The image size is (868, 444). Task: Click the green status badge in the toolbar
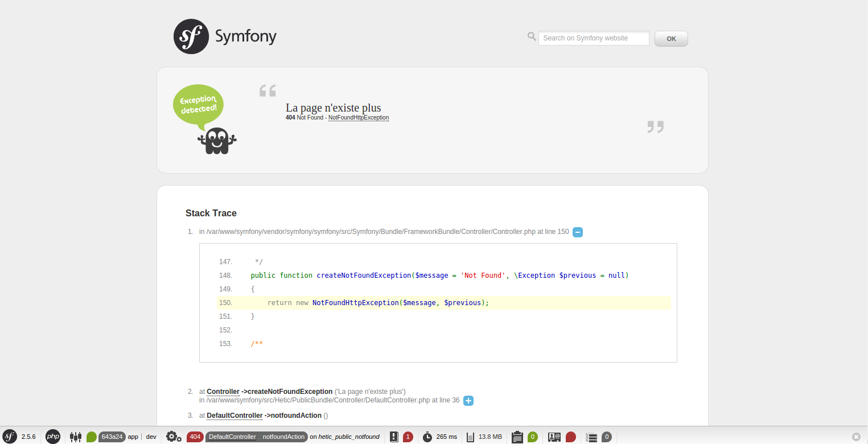pyautogui.click(x=91, y=437)
